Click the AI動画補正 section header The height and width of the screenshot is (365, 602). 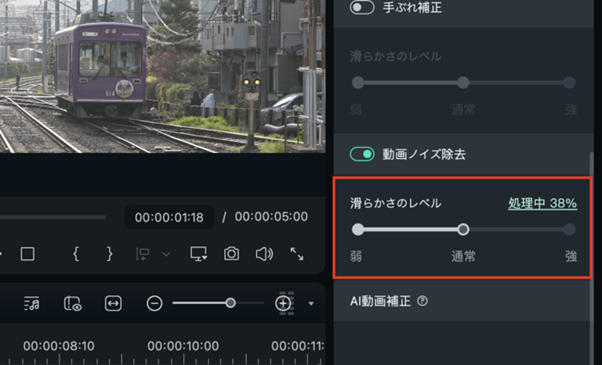(x=463, y=301)
